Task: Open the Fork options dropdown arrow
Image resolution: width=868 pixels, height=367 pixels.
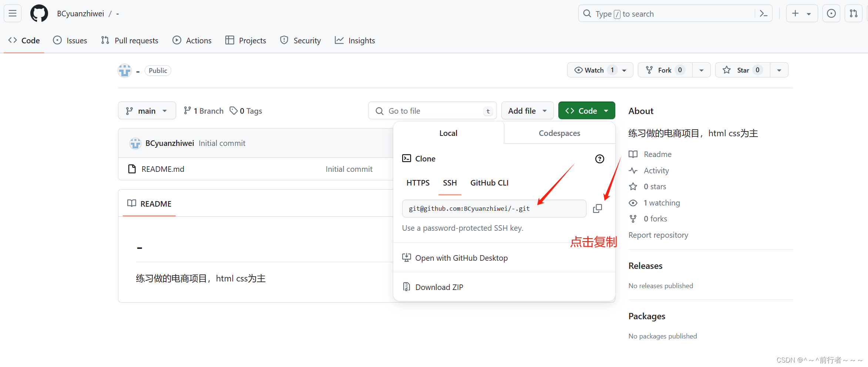Action: pos(702,70)
